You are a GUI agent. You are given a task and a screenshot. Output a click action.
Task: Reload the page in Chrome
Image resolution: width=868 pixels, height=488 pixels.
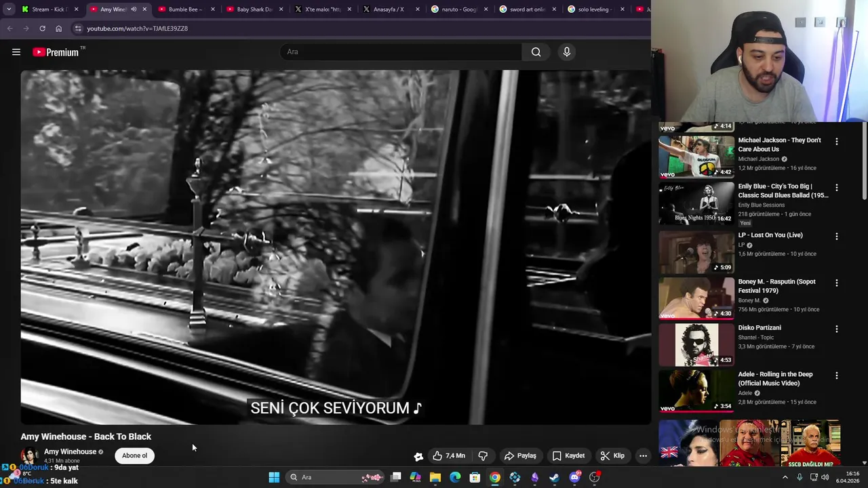click(42, 28)
